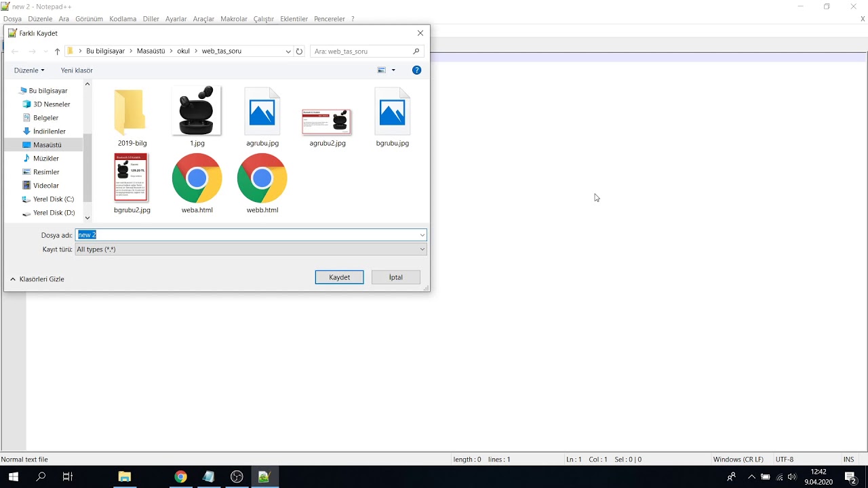Open File Explorer from the taskbar
The height and width of the screenshot is (488, 868).
(x=124, y=476)
